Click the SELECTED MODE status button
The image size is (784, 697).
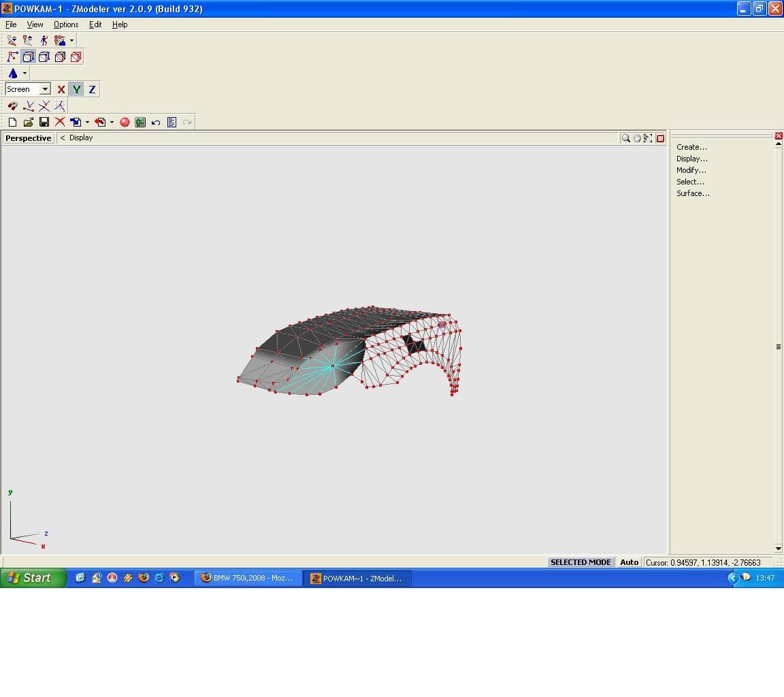[x=581, y=562]
